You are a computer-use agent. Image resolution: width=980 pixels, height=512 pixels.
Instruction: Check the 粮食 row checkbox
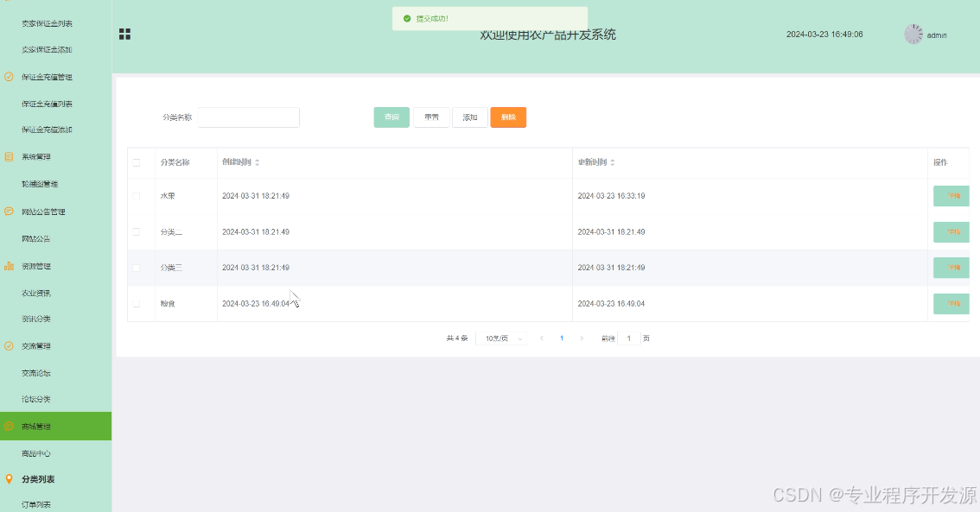137,303
